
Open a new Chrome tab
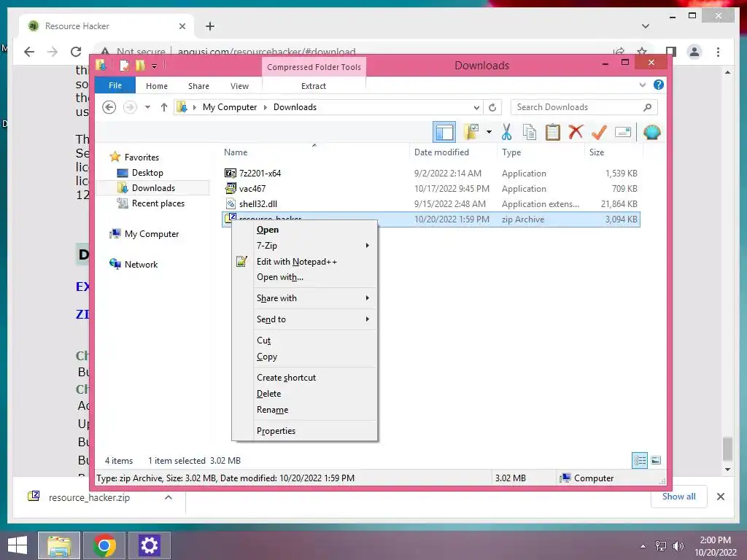[210, 26]
